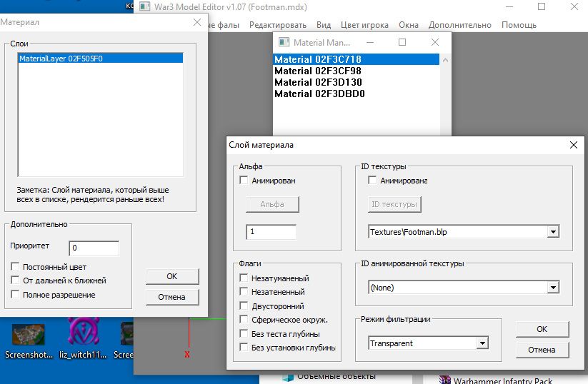Check the 'Без теста глубины' flag
Screen dimensions: 588x384
244,333
